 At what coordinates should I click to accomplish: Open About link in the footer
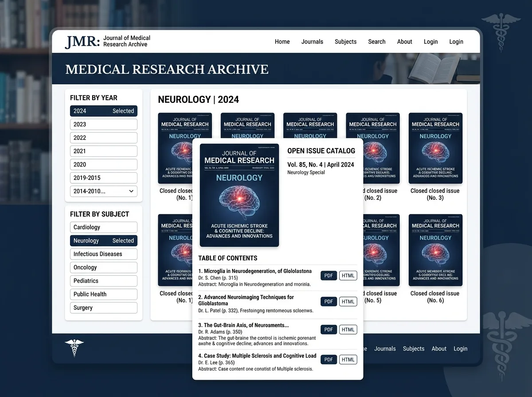[x=439, y=349]
